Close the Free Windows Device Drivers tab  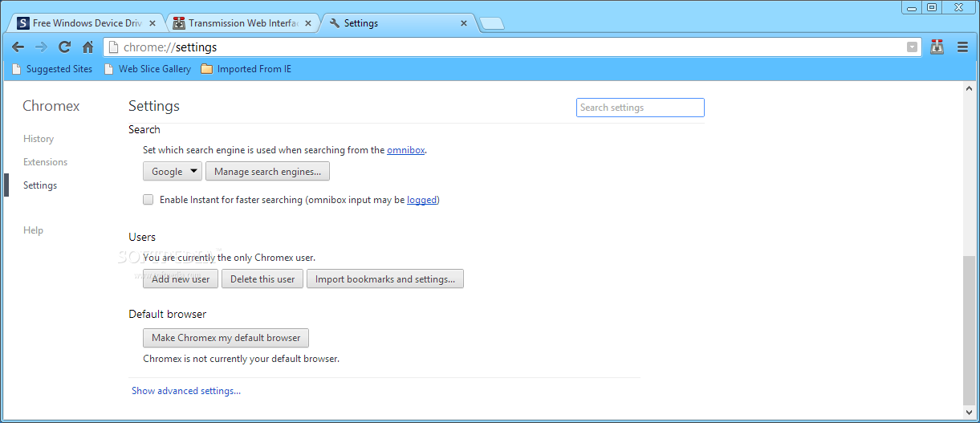coord(152,23)
